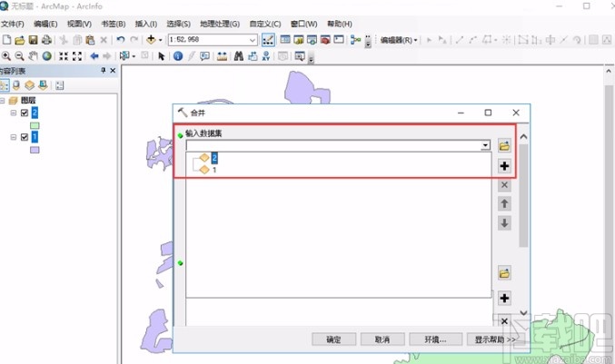Click the New map document icon
615x364 pixels.
point(6,40)
